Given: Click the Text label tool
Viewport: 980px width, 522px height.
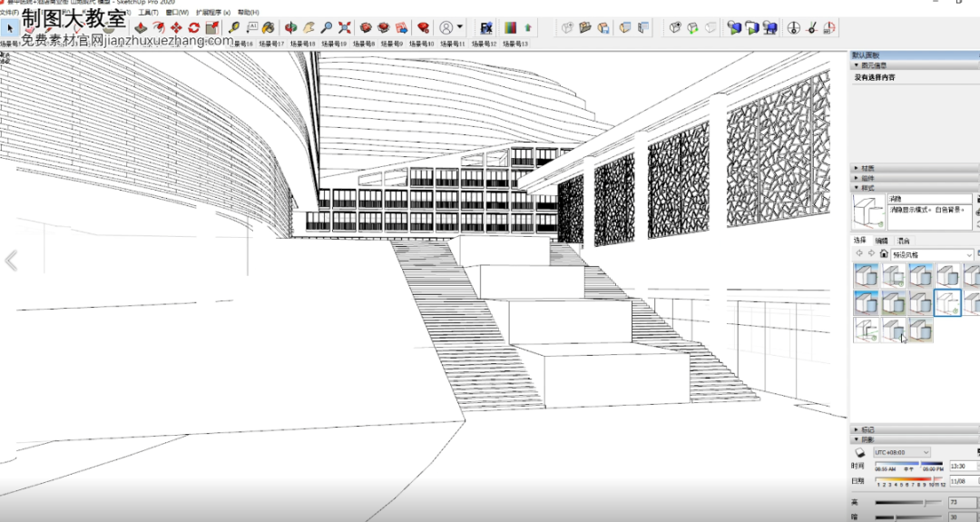Looking at the screenshot, I should click(251, 27).
